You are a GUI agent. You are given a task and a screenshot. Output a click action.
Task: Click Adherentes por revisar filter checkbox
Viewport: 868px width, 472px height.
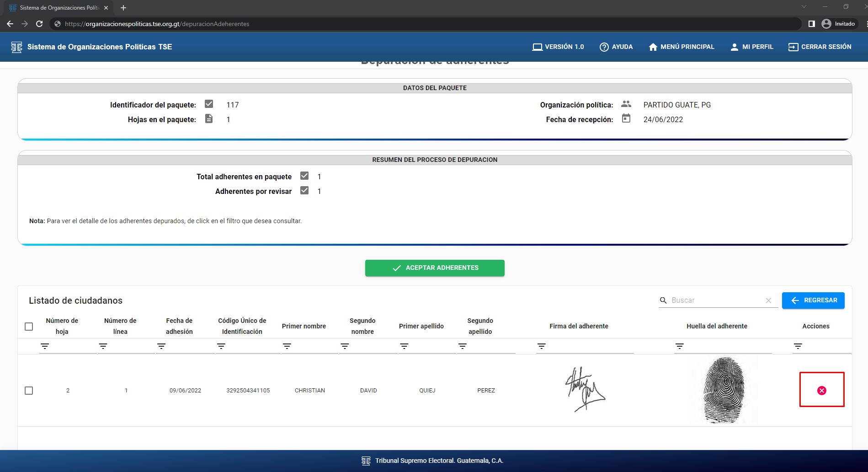pos(304,191)
